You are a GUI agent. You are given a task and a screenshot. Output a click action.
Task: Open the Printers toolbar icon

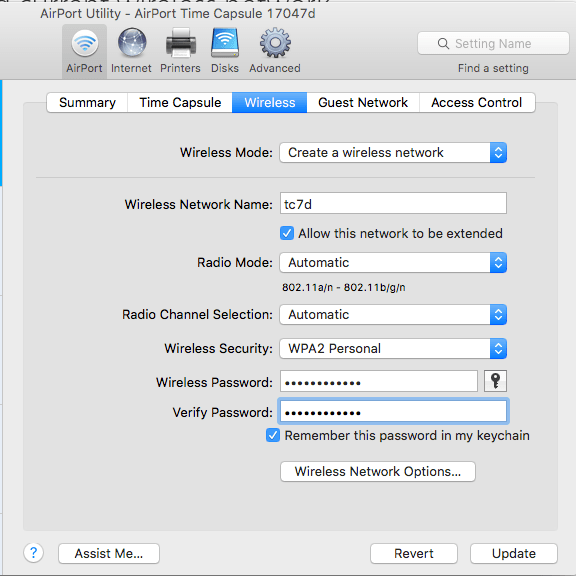click(x=180, y=51)
